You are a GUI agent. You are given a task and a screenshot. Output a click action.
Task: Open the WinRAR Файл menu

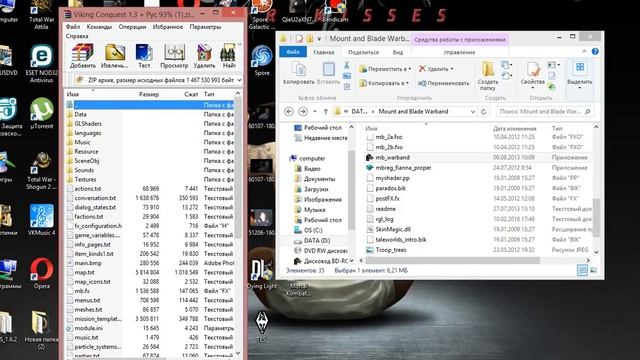click(73, 27)
